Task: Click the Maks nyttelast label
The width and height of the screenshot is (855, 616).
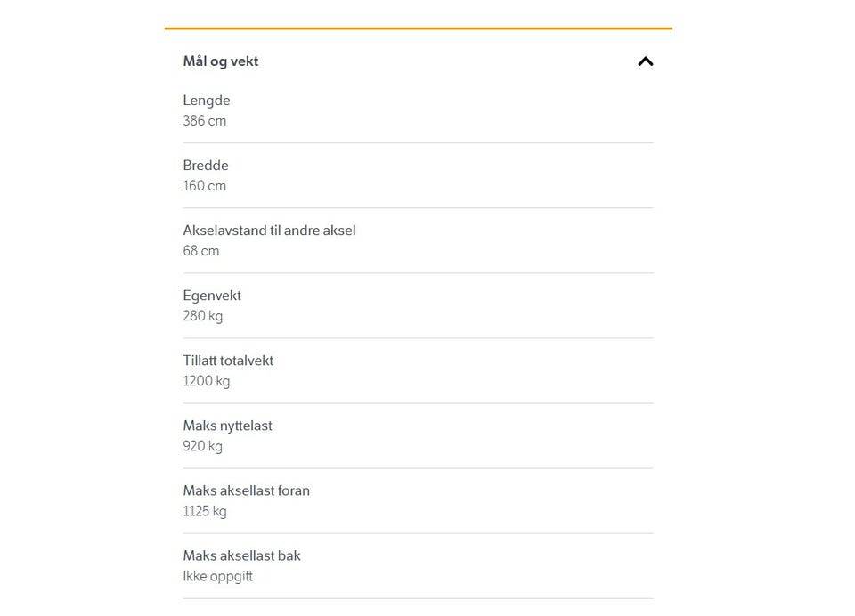Action: pyautogui.click(x=228, y=426)
